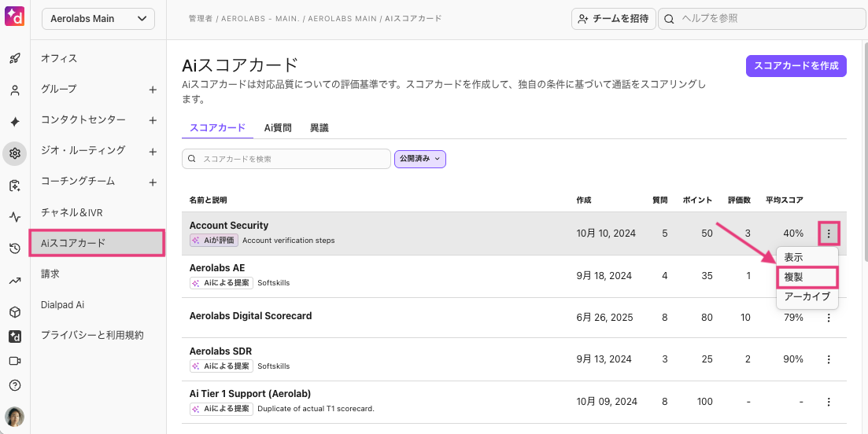Add geo routing with the plus icon
Screen dimensions: 868x434
point(153,152)
